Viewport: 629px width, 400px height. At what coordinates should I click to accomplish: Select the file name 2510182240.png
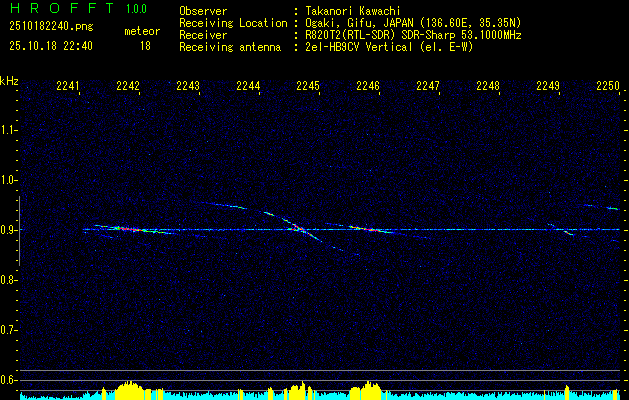click(x=51, y=27)
